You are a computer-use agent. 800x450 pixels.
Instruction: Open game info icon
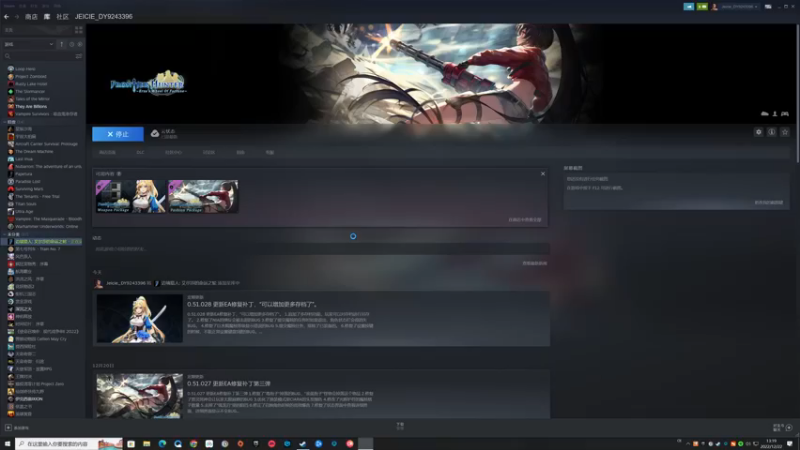(x=771, y=132)
